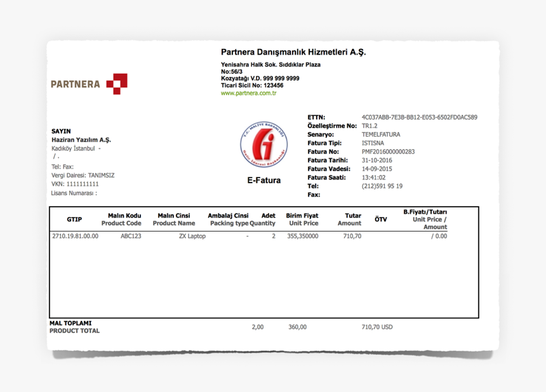Click Fatura Saati value 13:41:02
Viewport: 546px width, 392px height.
pyautogui.click(x=374, y=178)
